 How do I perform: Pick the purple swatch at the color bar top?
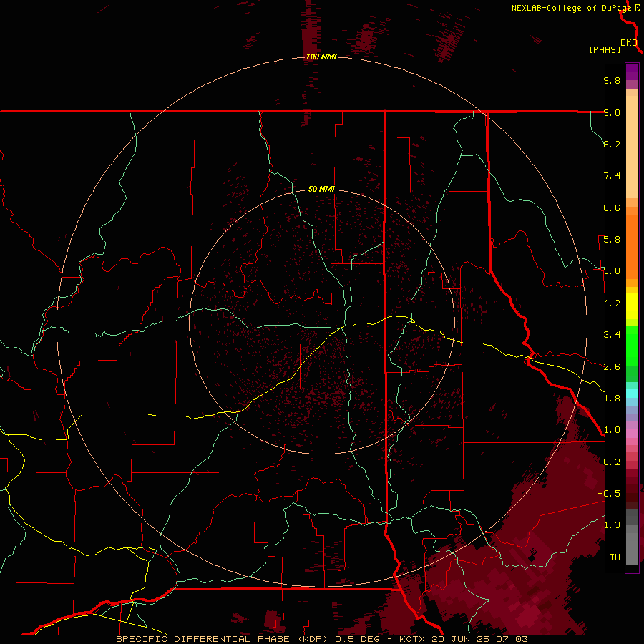coord(632,72)
